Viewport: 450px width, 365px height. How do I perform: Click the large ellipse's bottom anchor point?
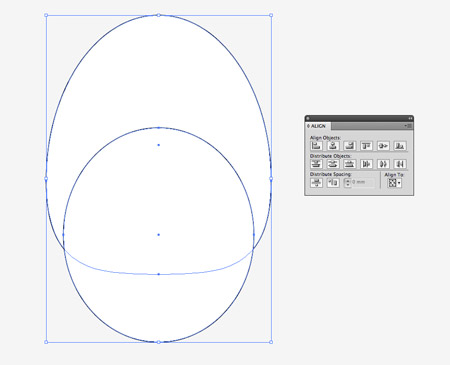159,274
